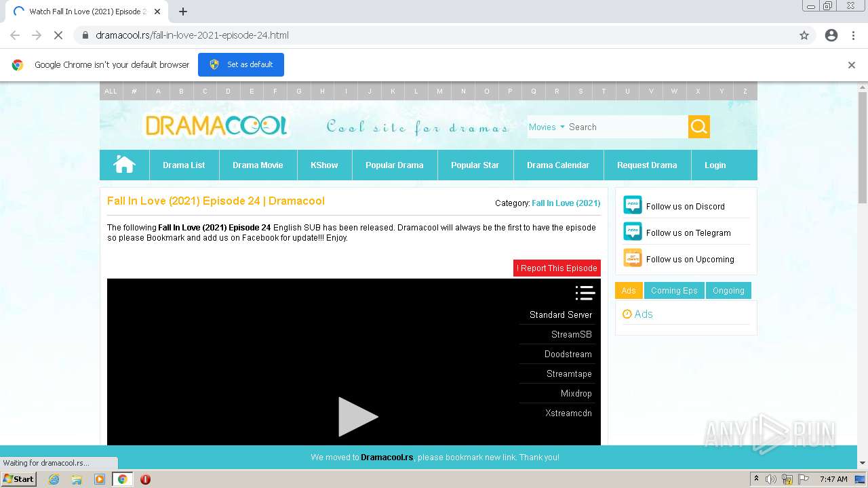Click the browser address bar URL
The width and height of the screenshot is (868, 488).
[192, 35]
